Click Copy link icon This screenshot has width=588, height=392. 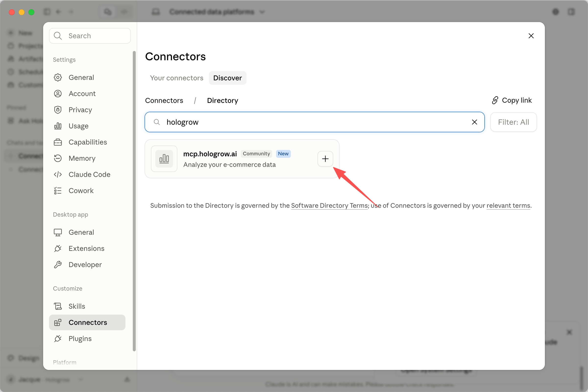[495, 100]
